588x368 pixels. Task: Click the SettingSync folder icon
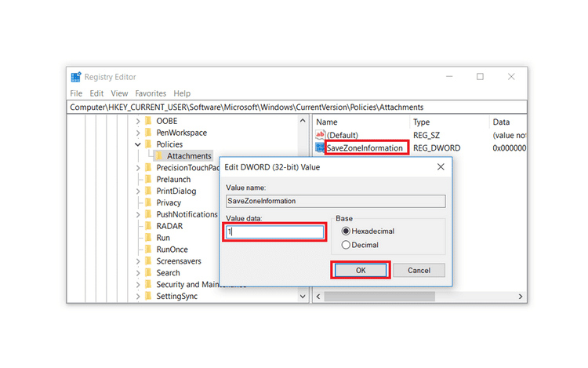point(149,296)
